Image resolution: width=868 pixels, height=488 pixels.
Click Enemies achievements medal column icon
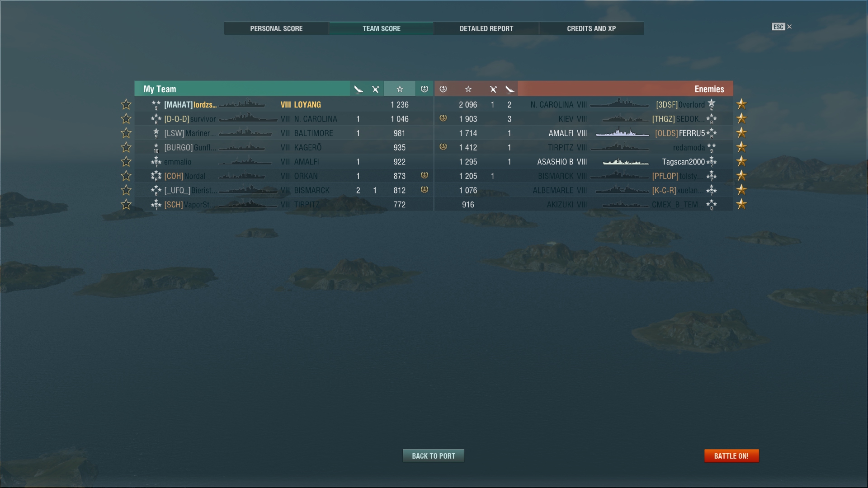click(x=443, y=89)
